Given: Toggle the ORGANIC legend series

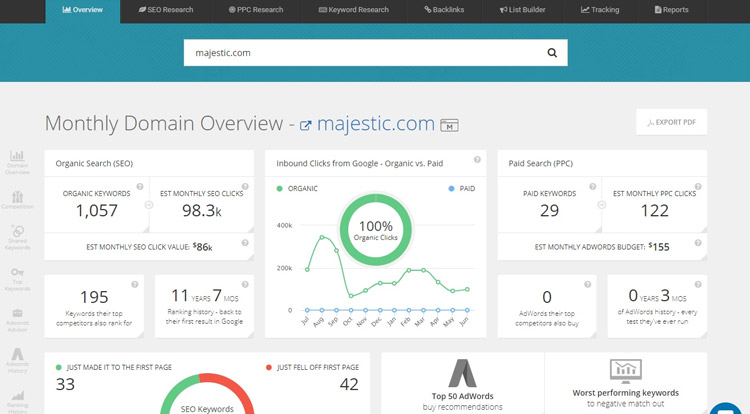Looking at the screenshot, I should pos(297,188).
